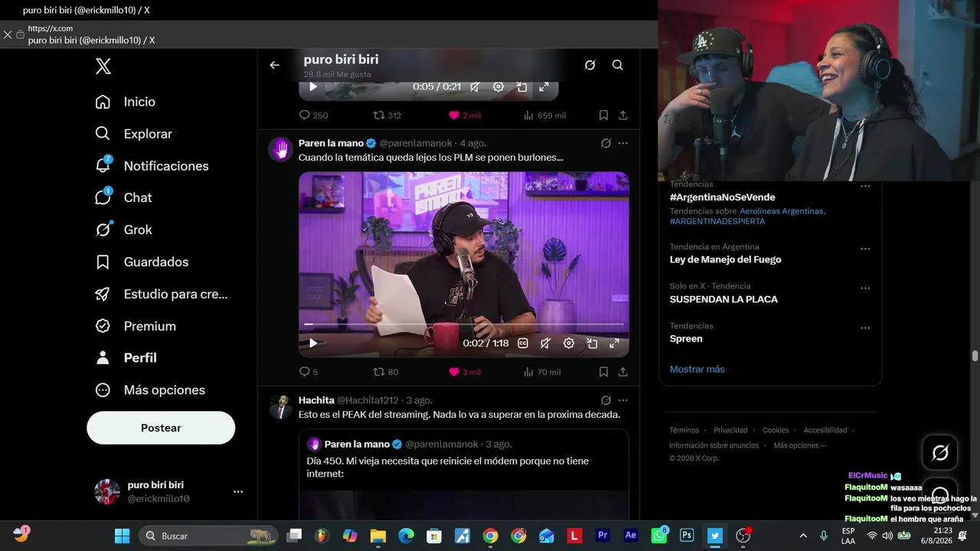Open more options on Hachita's tweet
This screenshot has width=980, height=551.
click(623, 400)
